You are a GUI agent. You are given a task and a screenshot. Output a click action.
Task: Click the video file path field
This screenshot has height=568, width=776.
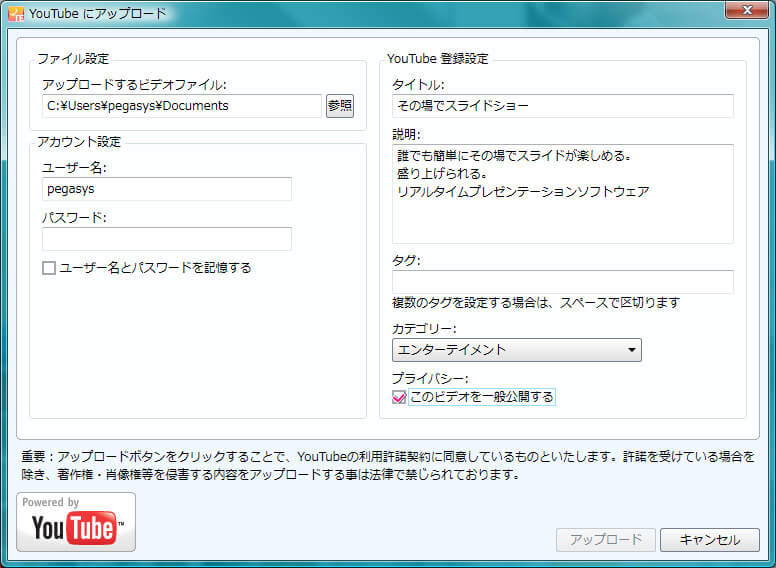[x=181, y=106]
